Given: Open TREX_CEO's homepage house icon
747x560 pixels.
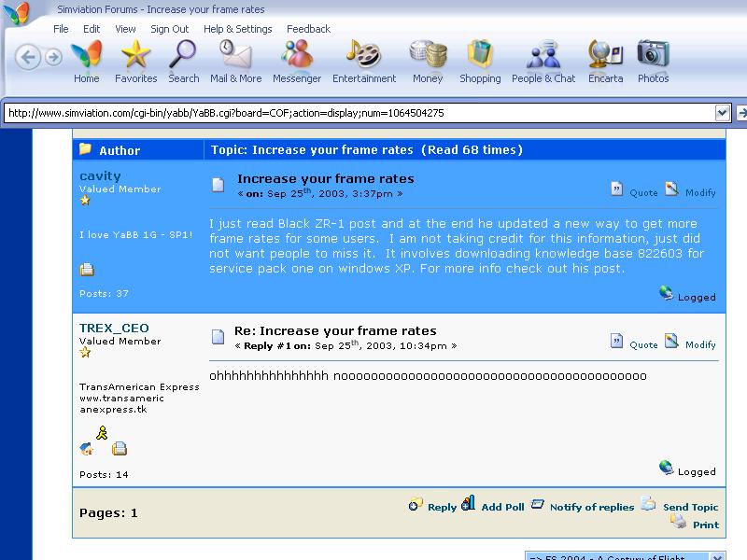Looking at the screenshot, I should (87, 449).
